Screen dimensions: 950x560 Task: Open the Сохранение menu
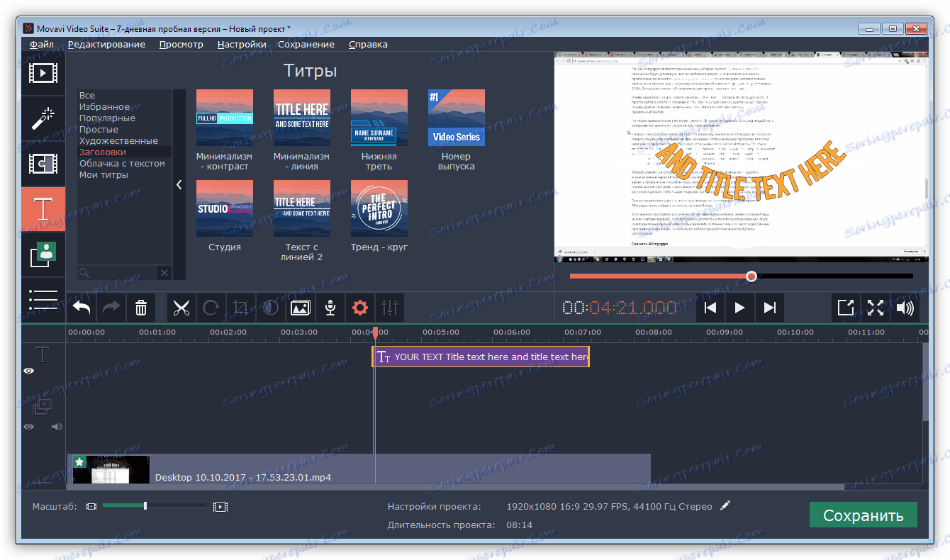[306, 44]
